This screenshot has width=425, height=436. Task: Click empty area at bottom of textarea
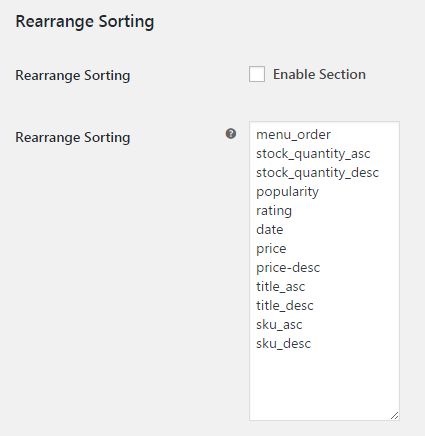324,383
